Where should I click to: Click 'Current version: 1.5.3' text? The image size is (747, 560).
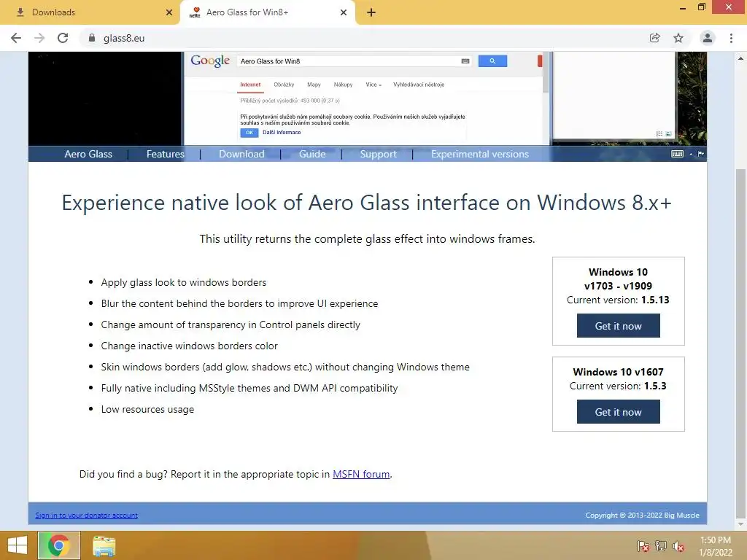click(618, 386)
